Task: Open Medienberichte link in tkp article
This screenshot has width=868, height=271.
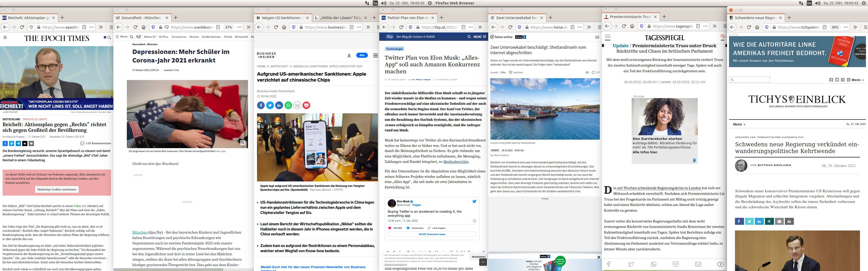Action: 455,162
